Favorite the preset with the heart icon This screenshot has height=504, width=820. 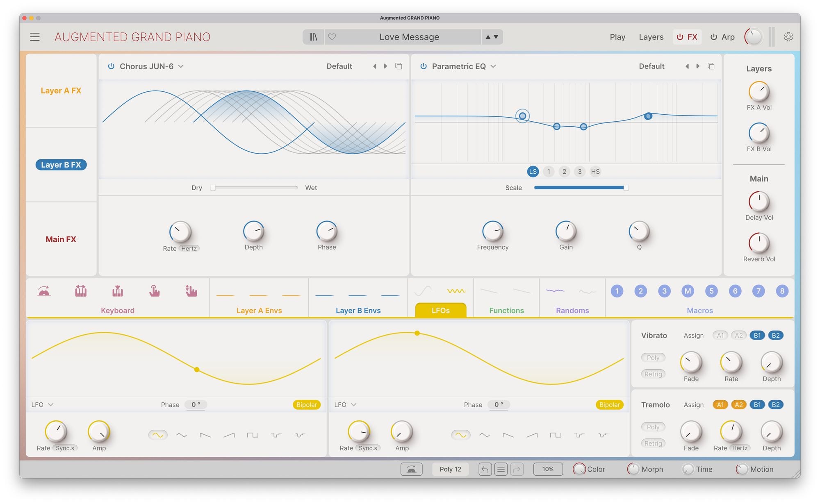(x=332, y=37)
